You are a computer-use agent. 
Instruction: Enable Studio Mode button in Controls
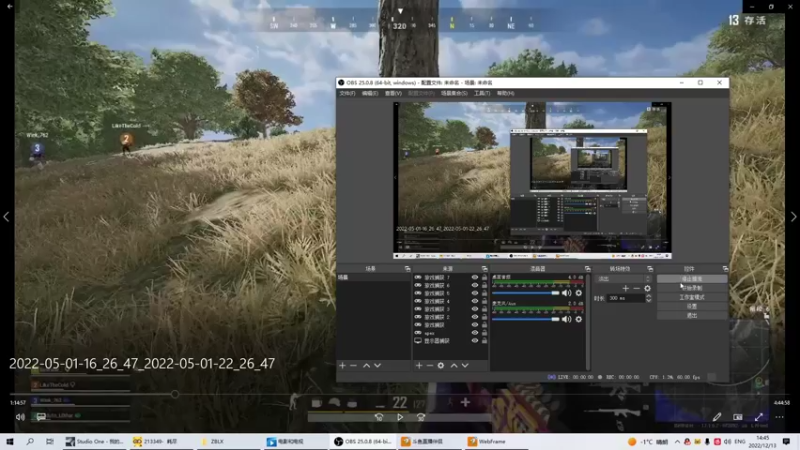692,297
